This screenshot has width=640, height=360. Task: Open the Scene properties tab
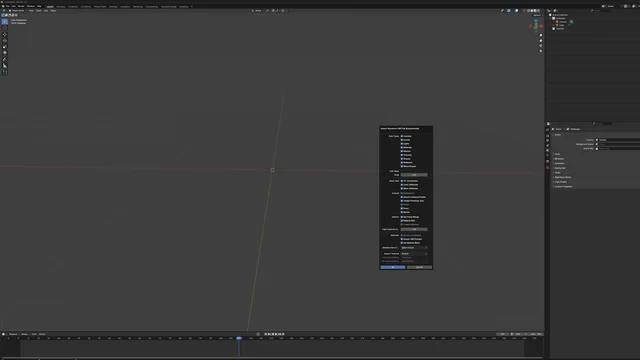pos(548,150)
